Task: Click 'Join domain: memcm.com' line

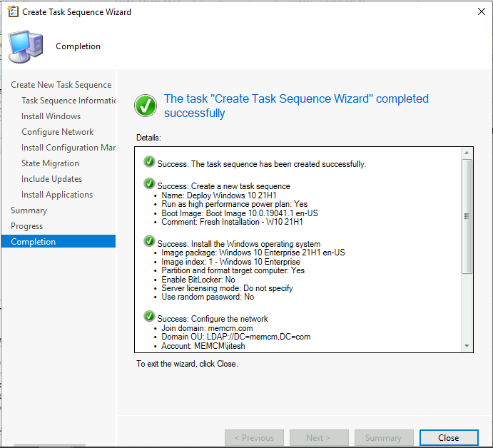Action: pos(207,328)
